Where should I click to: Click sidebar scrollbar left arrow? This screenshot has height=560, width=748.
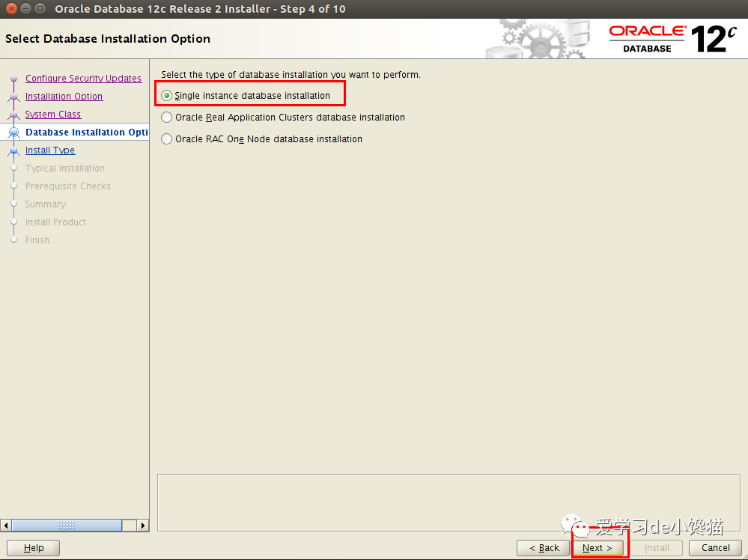[x=6, y=525]
